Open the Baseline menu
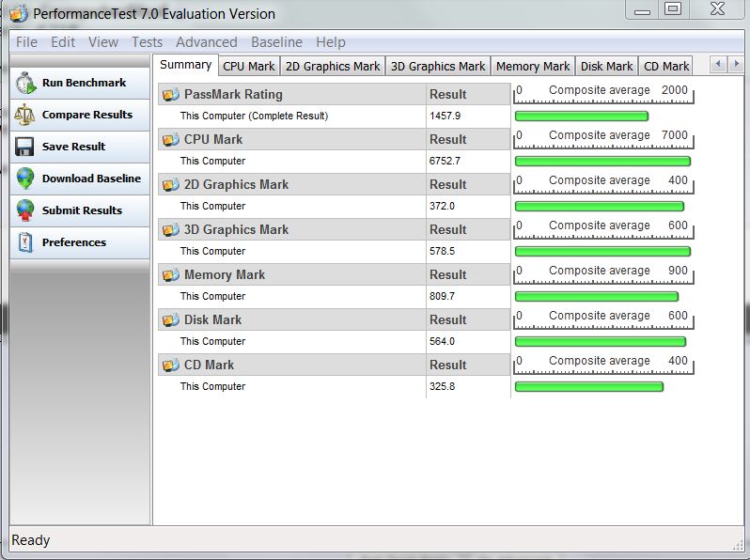 point(276,42)
